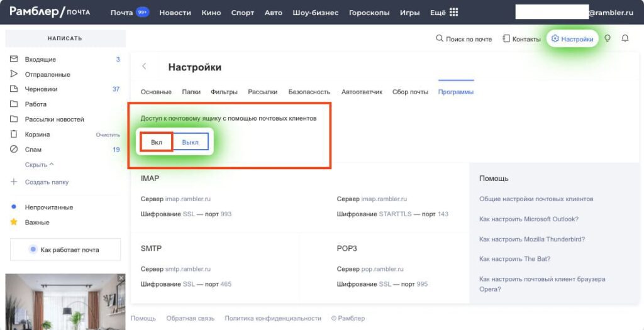
Task: Click the Рассылки новостей folder icon
Action: pyautogui.click(x=14, y=119)
